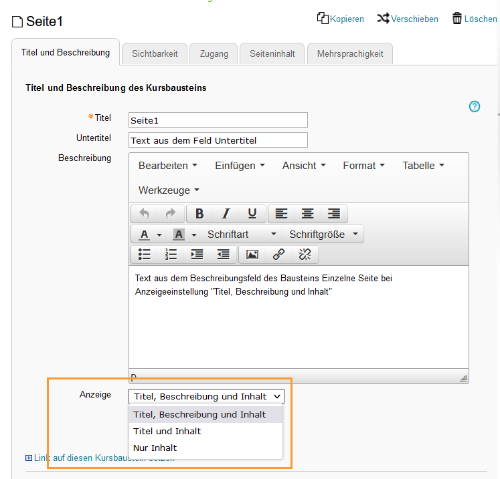Choose 'Nur Inhalt' option
Image resolution: width=500 pixels, height=479 pixels.
pos(205,448)
